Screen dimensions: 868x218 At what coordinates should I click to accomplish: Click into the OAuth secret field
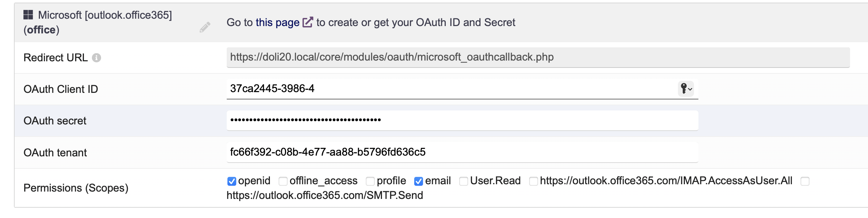(462, 120)
